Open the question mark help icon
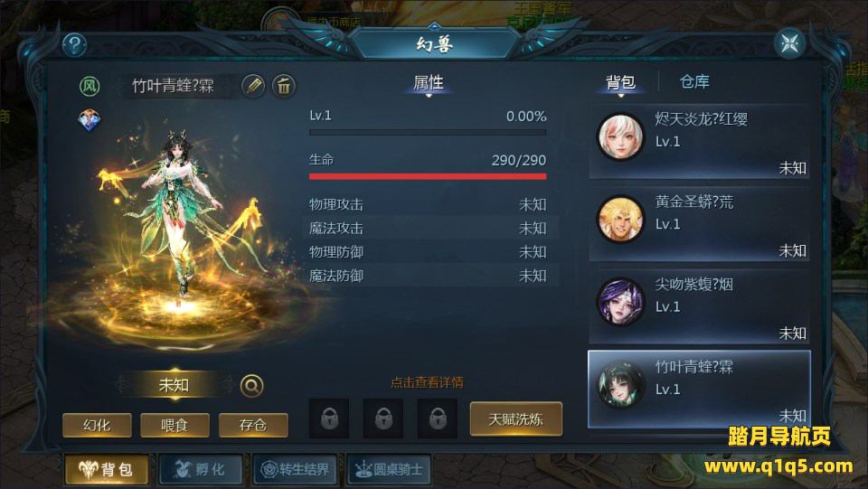Image resolution: width=868 pixels, height=489 pixels. point(74,44)
